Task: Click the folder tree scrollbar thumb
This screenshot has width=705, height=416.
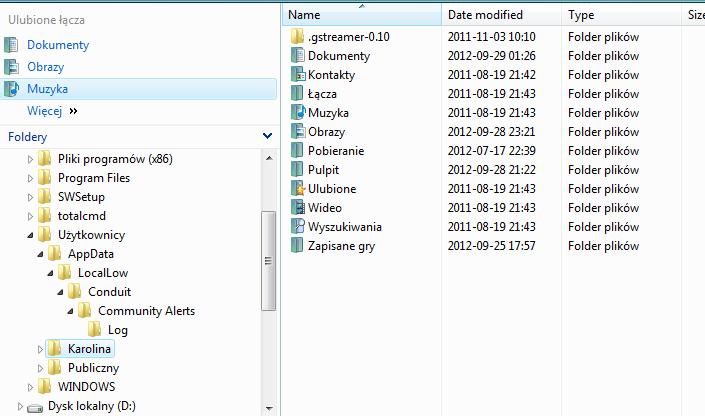Action: pos(269,261)
